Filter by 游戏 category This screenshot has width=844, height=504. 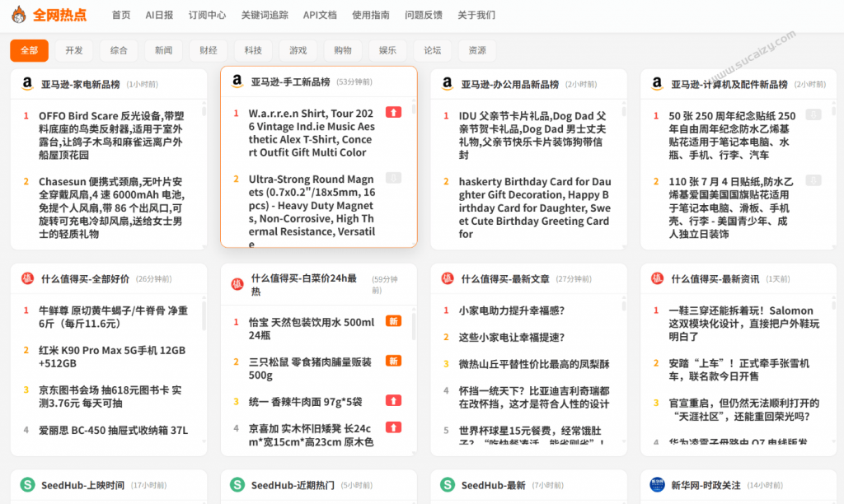click(x=298, y=50)
